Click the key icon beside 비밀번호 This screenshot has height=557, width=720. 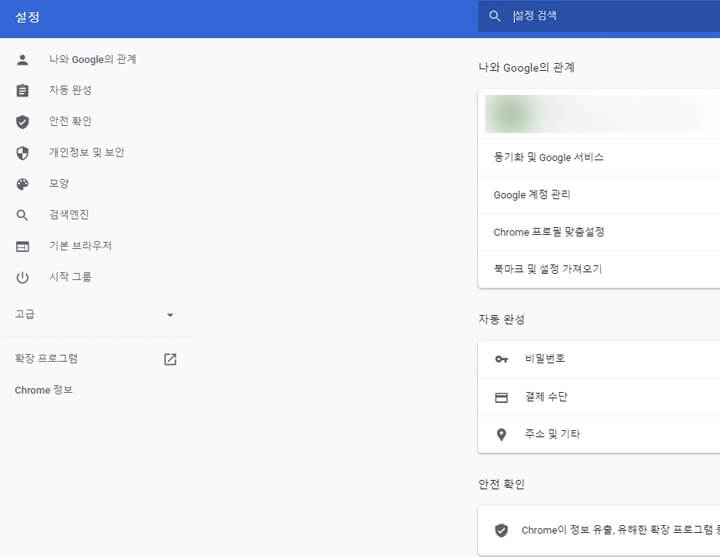pyautogui.click(x=501, y=359)
